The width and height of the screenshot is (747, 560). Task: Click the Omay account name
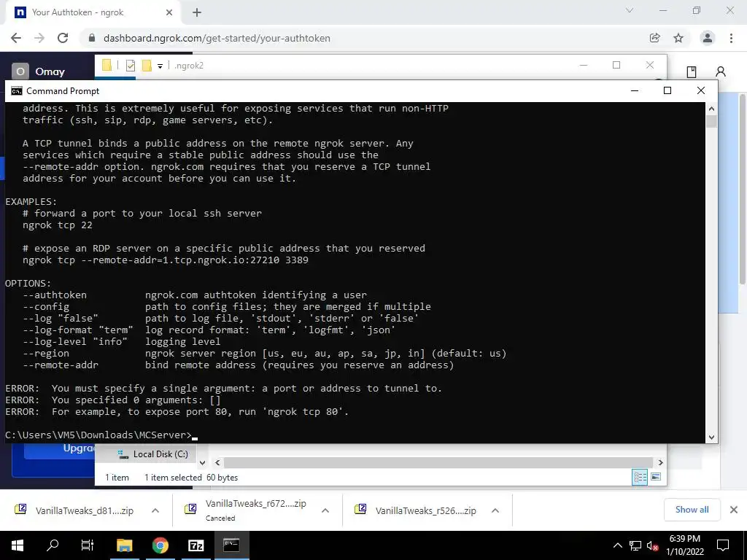[x=50, y=71]
